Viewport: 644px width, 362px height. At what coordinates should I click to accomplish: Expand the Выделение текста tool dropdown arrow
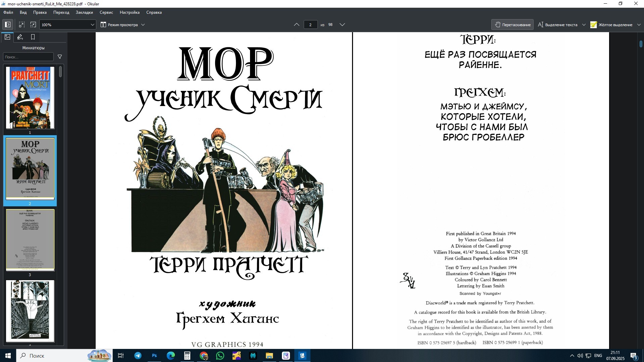pyautogui.click(x=584, y=24)
